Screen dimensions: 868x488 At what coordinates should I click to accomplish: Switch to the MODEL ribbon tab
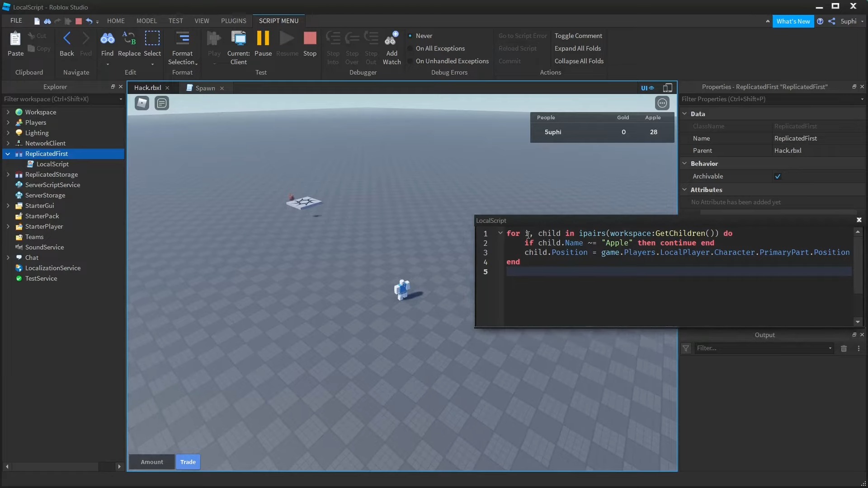click(146, 21)
